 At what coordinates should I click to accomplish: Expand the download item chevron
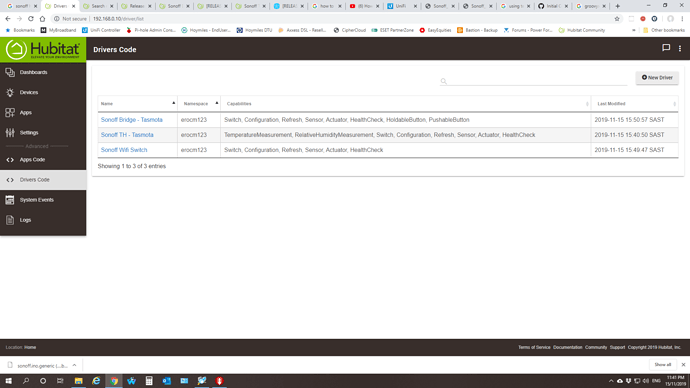(x=74, y=365)
